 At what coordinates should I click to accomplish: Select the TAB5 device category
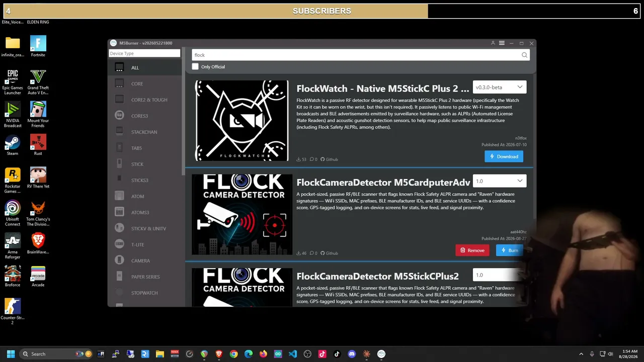tap(146, 148)
